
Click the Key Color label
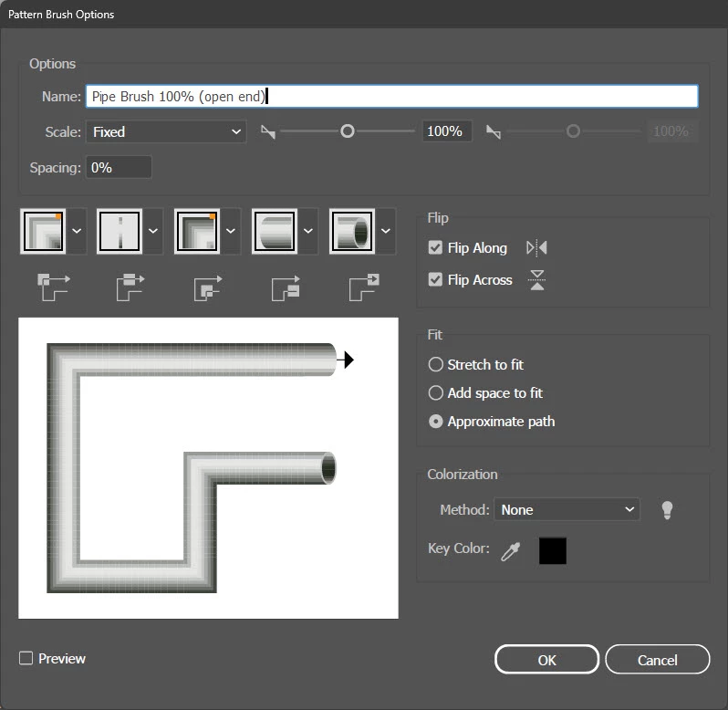[x=459, y=548]
